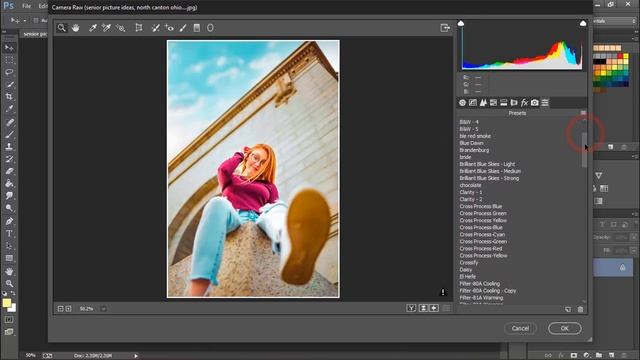The height and width of the screenshot is (360, 640).
Task: Toggle the highlight clipping warning triangle
Action: (583, 23)
